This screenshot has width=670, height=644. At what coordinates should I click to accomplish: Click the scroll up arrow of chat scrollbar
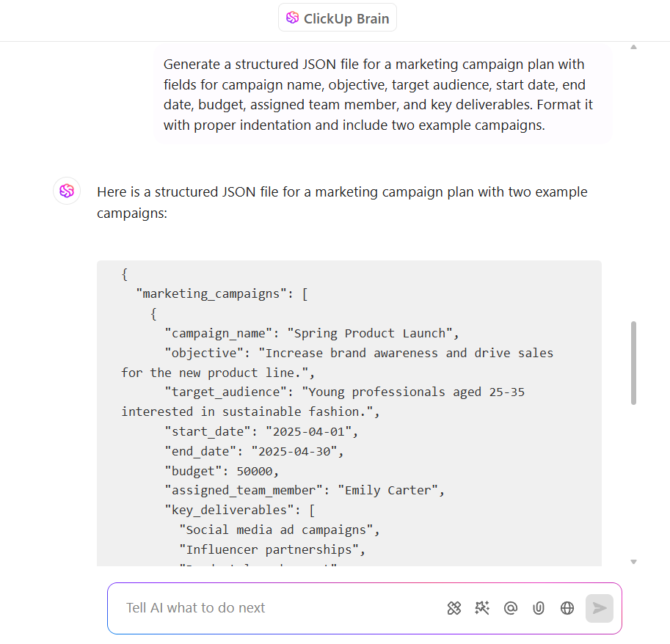(x=633, y=48)
